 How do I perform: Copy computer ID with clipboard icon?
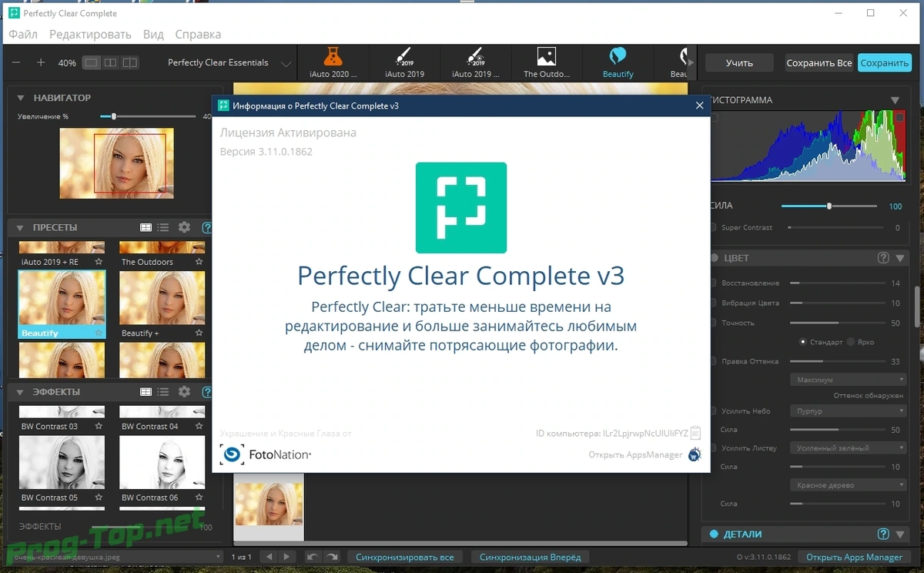(x=695, y=433)
